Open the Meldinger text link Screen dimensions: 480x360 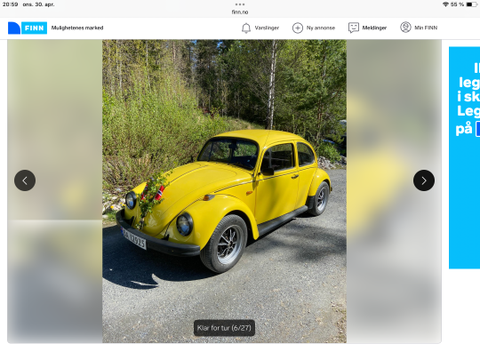coord(374,28)
